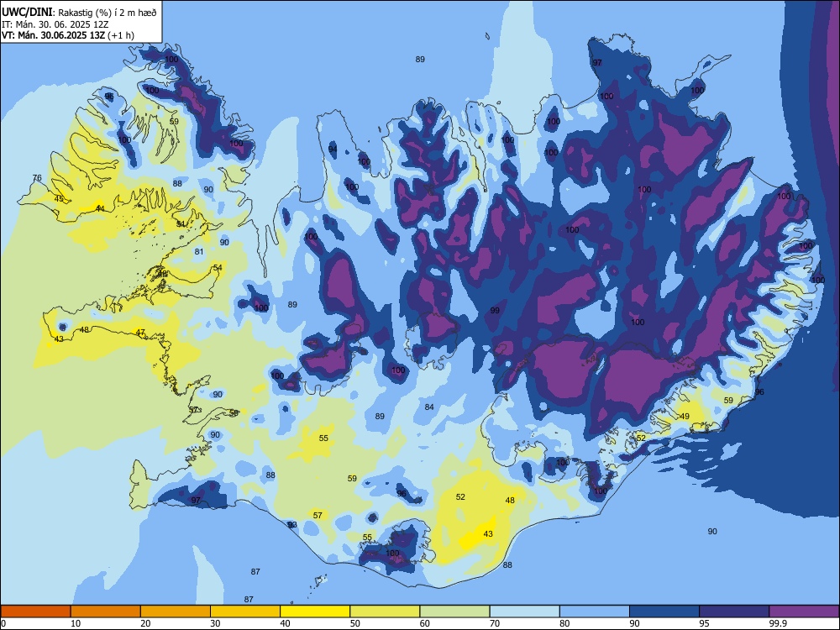Choose the light blue 80–90 legend swatch

tap(595, 612)
